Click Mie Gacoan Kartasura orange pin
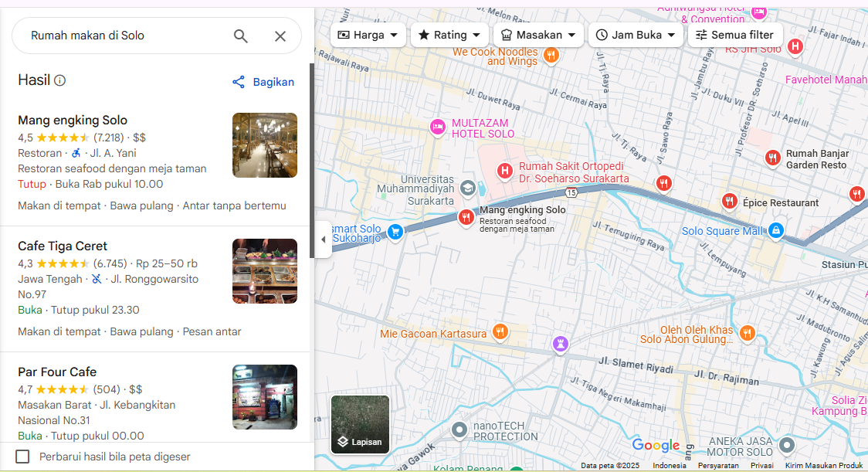Screen dimensions: 868x472 coord(500,332)
